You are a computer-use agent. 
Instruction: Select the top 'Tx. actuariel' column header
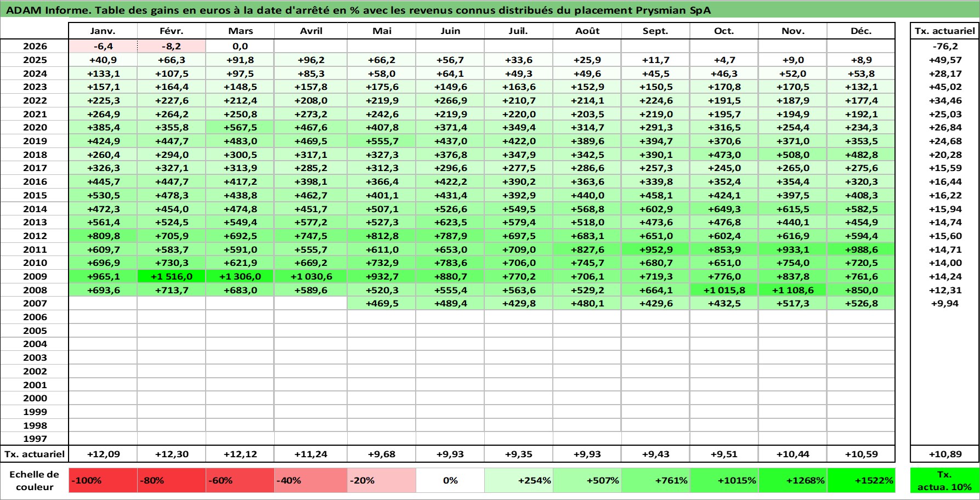coord(944,31)
